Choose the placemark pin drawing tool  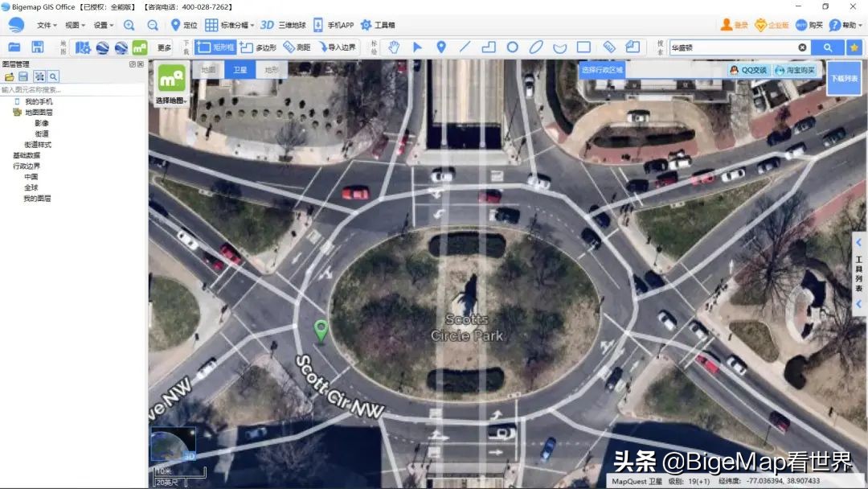(x=440, y=47)
